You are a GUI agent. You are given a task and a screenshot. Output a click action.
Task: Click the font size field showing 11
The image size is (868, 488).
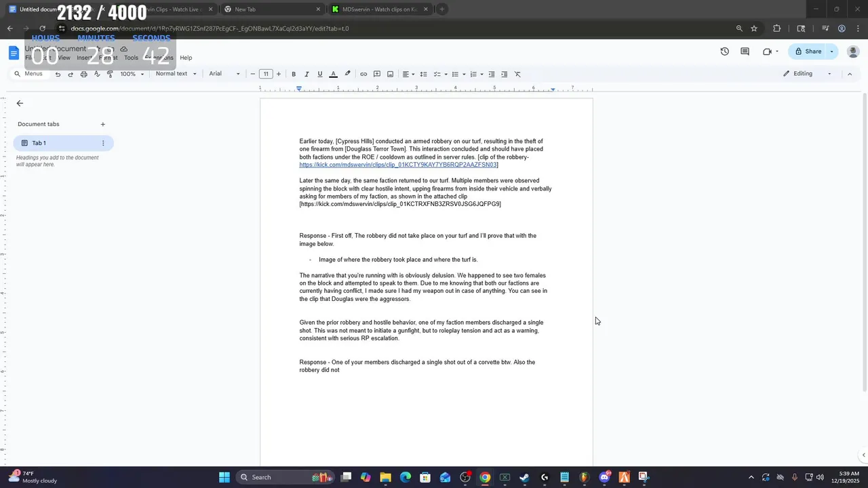tap(266, 74)
